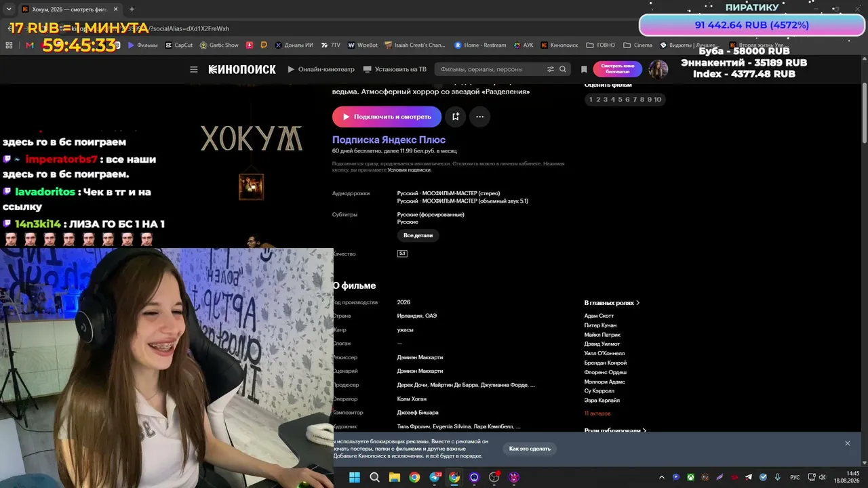The image size is (868, 488).
Task: Open actor Адам Скотт's page
Action: 599,316
